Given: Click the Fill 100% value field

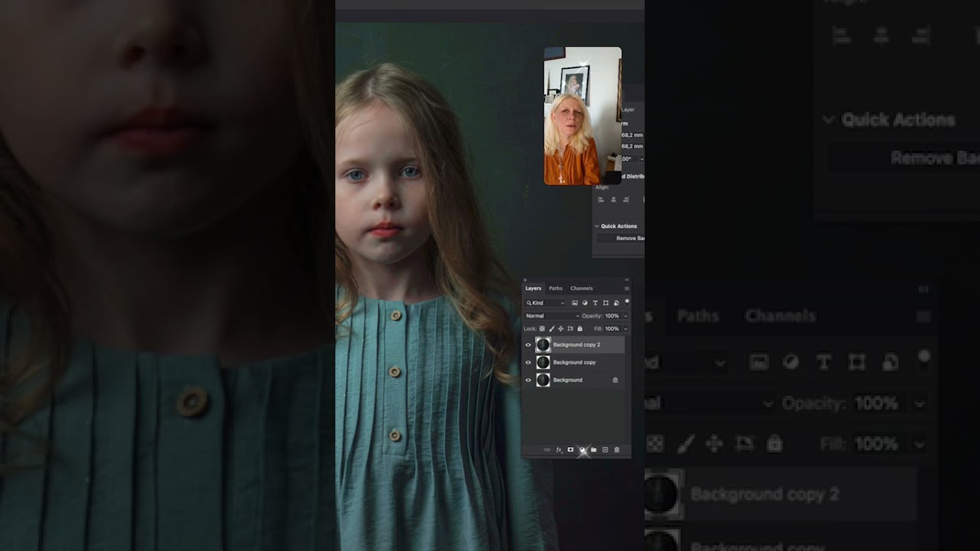Looking at the screenshot, I should [x=612, y=329].
